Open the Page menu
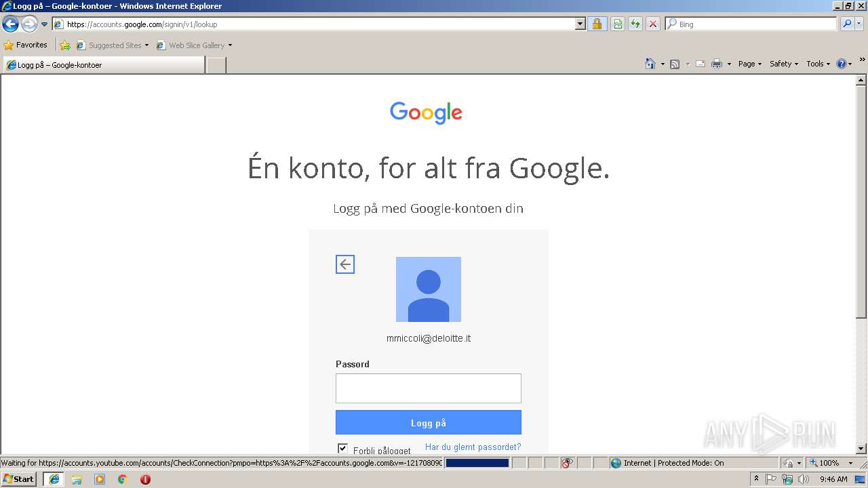 pyautogui.click(x=750, y=64)
